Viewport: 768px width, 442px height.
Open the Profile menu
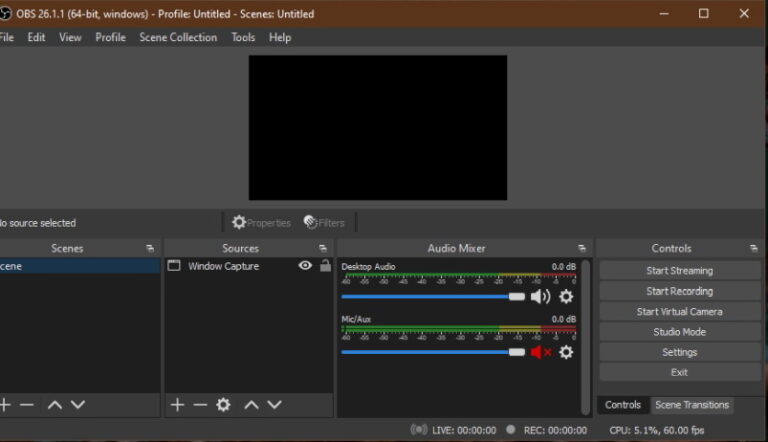point(110,37)
